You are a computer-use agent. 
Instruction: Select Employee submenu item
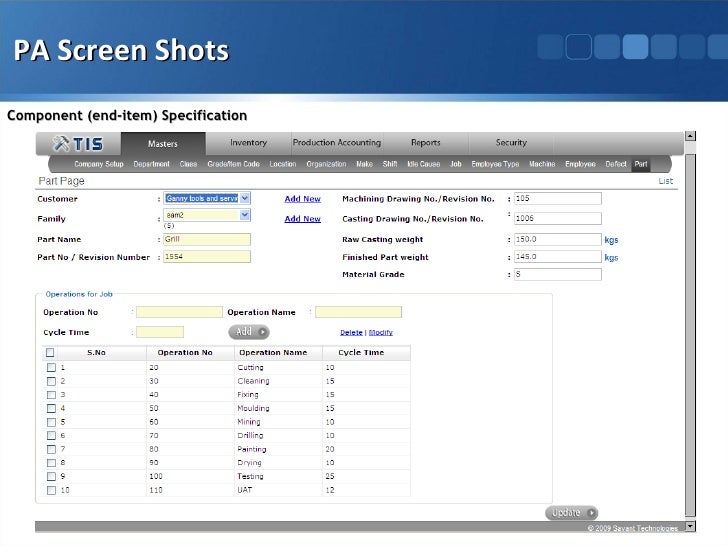pos(580,164)
